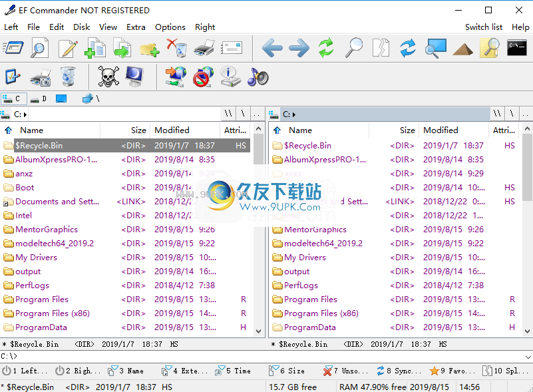Image resolution: width=533 pixels, height=392 pixels.
Task: Click left panel go to root backslash button
Action: 243,114
